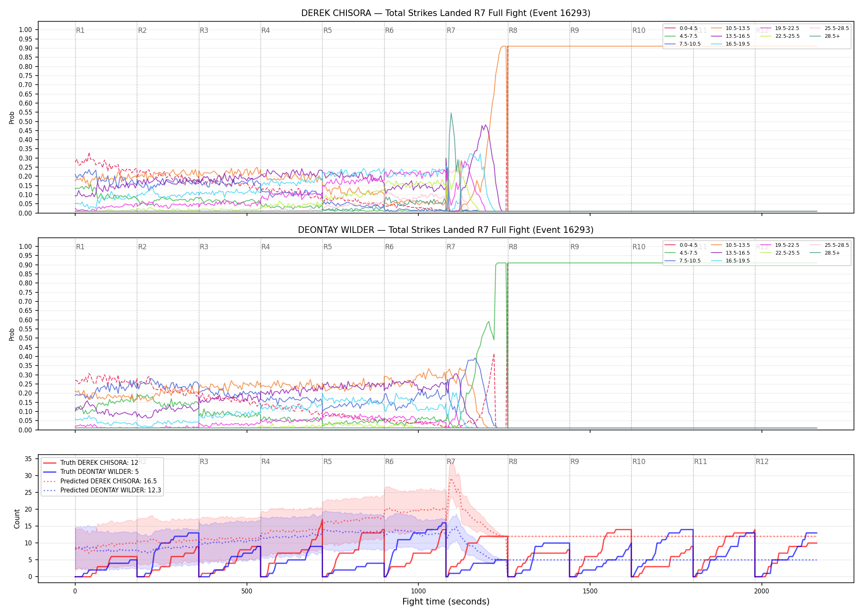Click the 2000 tick label on time axis
Image resolution: width=863 pixels, height=616 pixels.
pyautogui.click(x=761, y=591)
